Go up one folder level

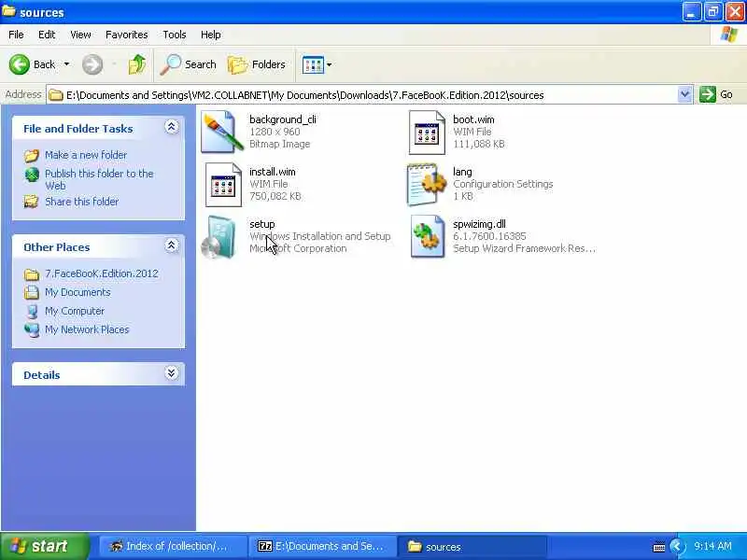[x=137, y=64]
